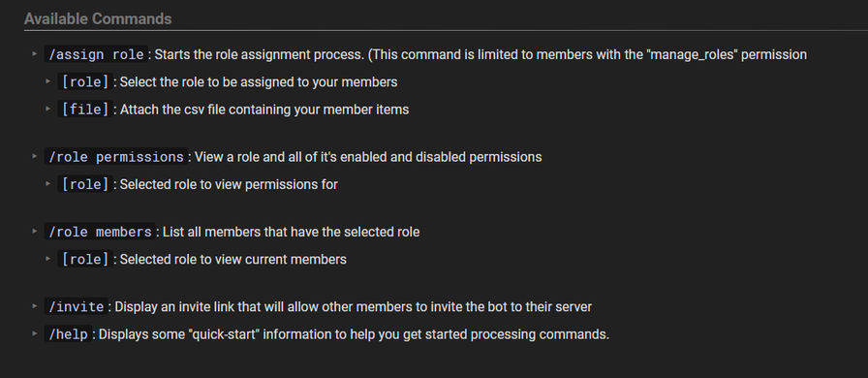Toggle triangle beside first [role] under /assign role
Viewport: 868px width, 378px height.
click(x=48, y=81)
